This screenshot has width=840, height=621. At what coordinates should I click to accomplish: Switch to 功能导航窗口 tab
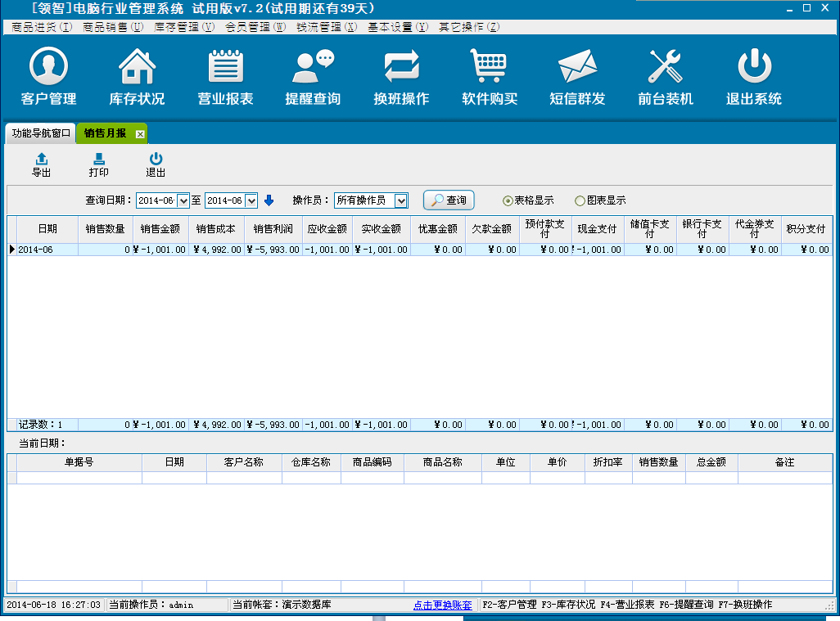41,133
